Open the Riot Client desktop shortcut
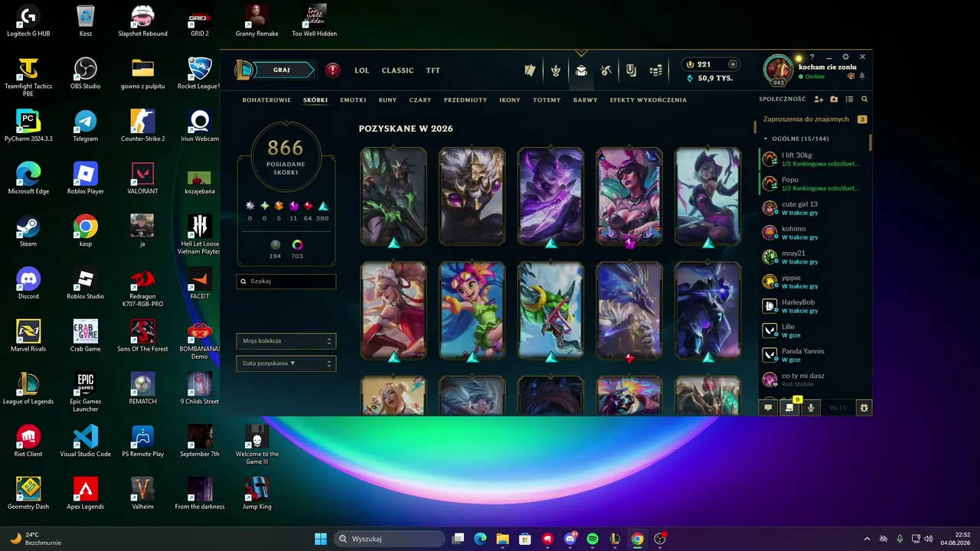The width and height of the screenshot is (980, 551). (x=28, y=442)
